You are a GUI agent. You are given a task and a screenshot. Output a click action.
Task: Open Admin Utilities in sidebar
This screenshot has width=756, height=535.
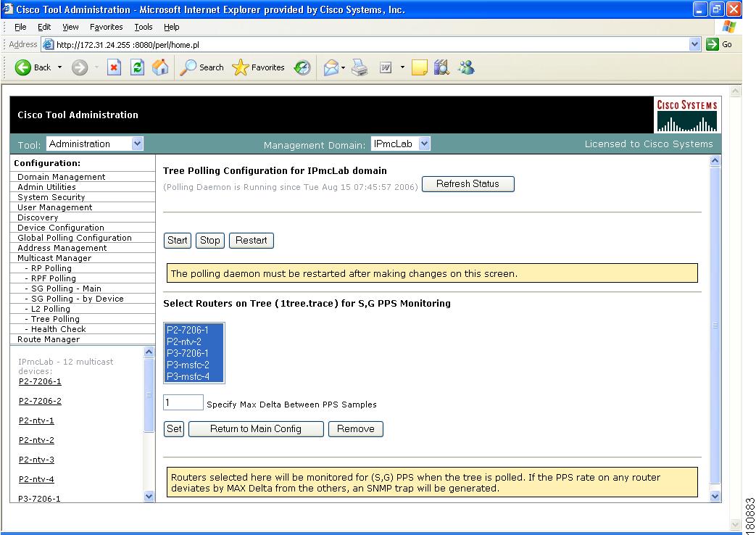pyautogui.click(x=47, y=187)
